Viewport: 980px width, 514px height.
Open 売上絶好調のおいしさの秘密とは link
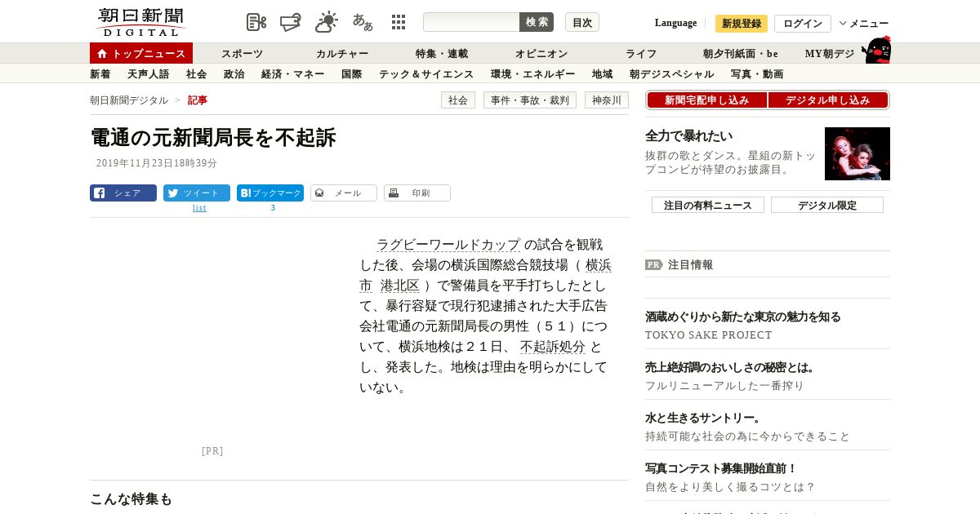click(x=732, y=367)
